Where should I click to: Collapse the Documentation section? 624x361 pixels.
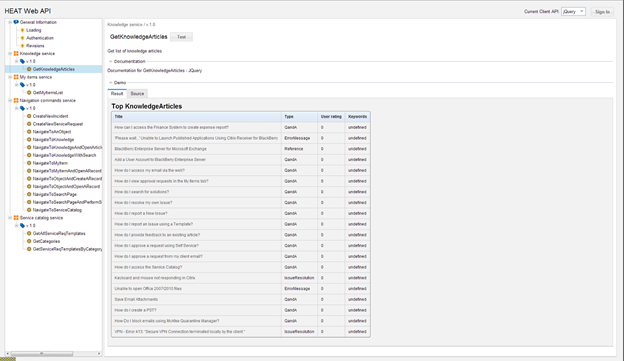[111, 61]
